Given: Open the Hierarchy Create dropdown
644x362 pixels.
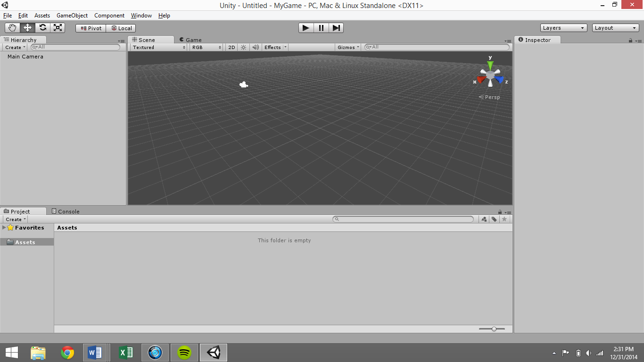Looking at the screenshot, I should coord(16,47).
